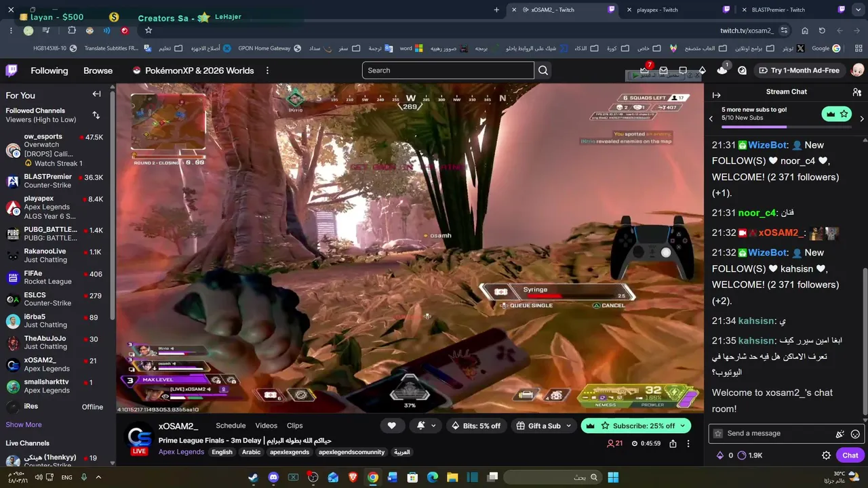Reload the page with the refresh icon

click(822, 30)
